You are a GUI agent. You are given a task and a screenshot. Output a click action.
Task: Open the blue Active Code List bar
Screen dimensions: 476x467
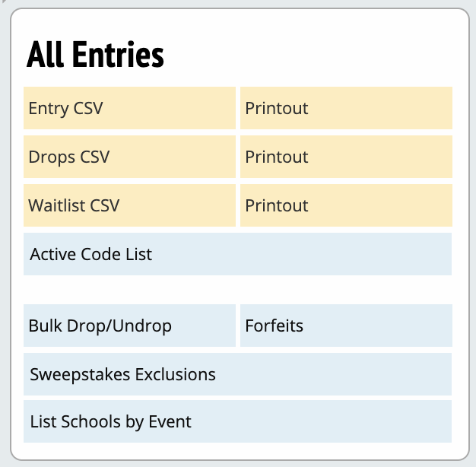(237, 254)
